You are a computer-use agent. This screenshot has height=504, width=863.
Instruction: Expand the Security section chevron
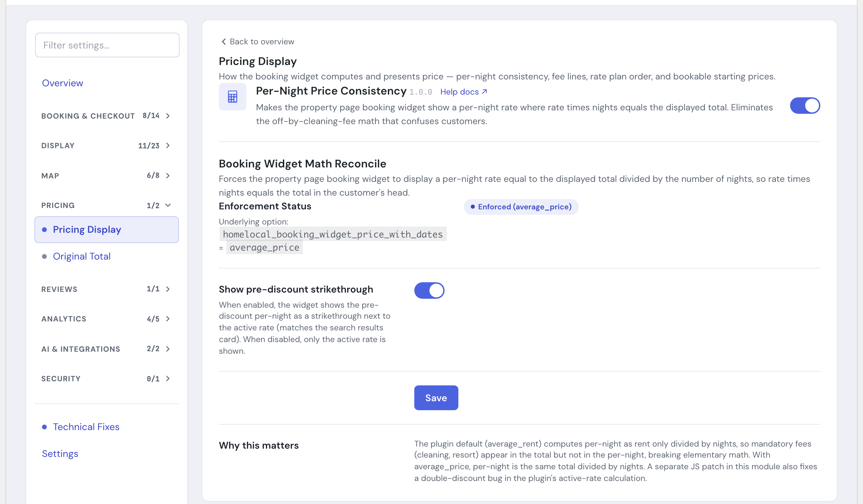[x=168, y=379]
